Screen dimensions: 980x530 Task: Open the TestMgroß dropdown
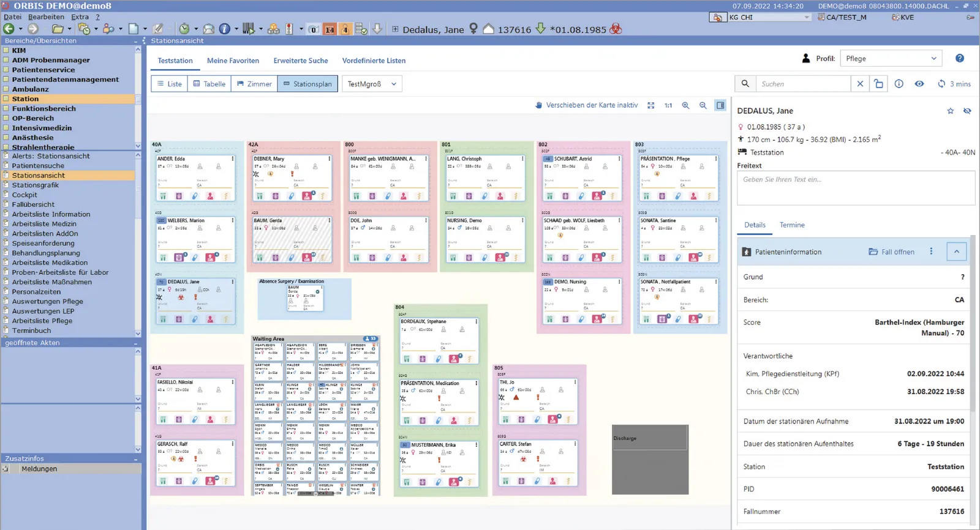(x=372, y=84)
